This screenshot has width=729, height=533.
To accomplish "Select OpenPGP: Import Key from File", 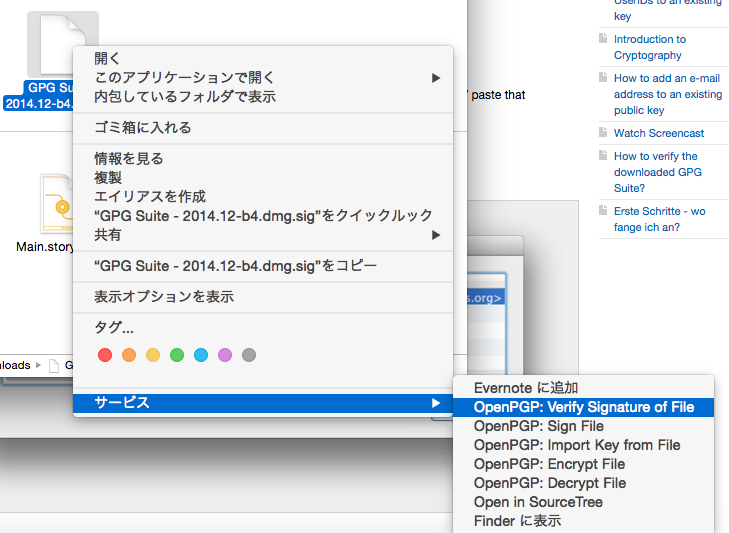I will pos(583,445).
